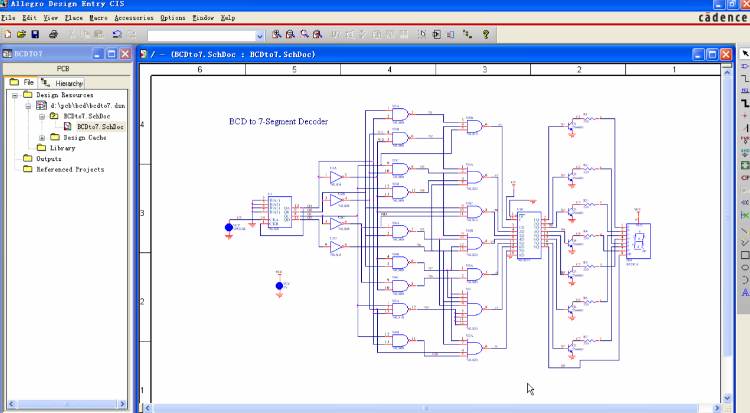Open the part selection combo box dropdown
This screenshot has height=413, width=750.
tap(259, 35)
